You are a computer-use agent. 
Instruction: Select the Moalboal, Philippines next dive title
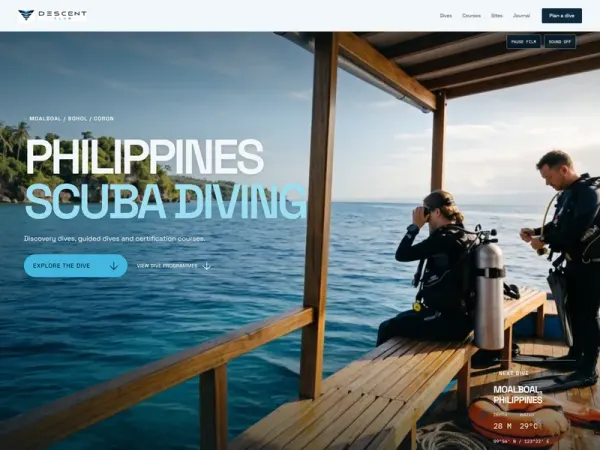click(x=518, y=395)
